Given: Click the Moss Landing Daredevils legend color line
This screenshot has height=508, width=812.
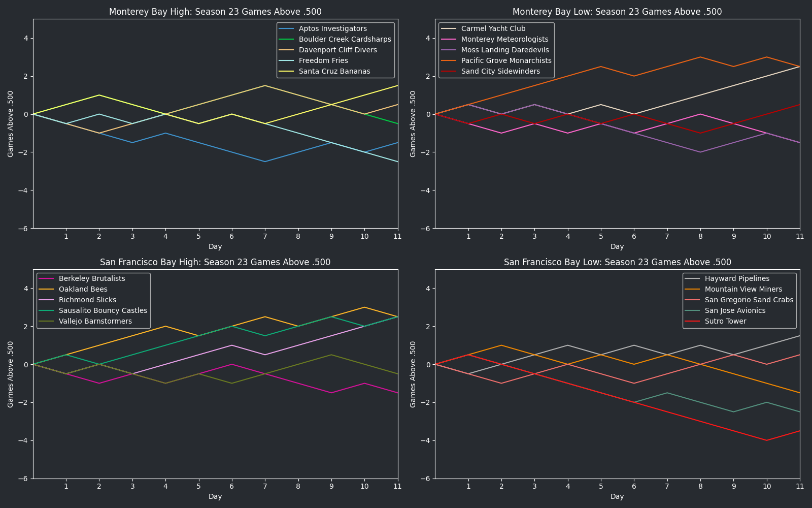Looking at the screenshot, I should coord(450,50).
